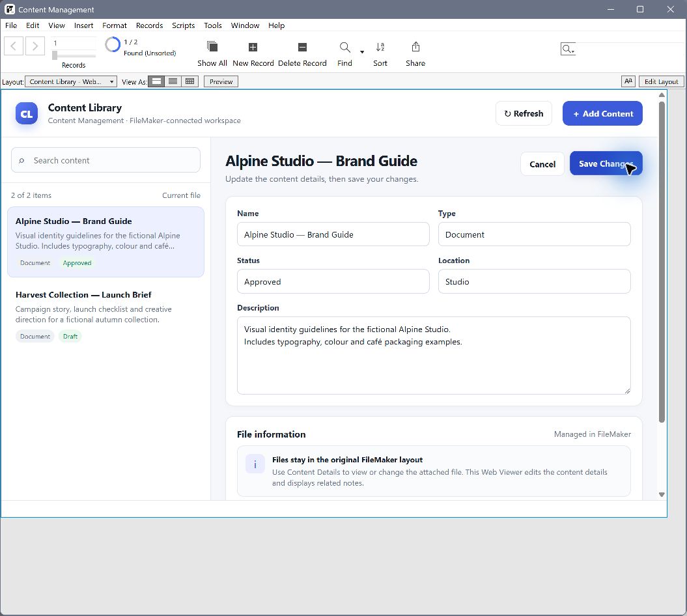Click the Approved status badge

pos(77,263)
